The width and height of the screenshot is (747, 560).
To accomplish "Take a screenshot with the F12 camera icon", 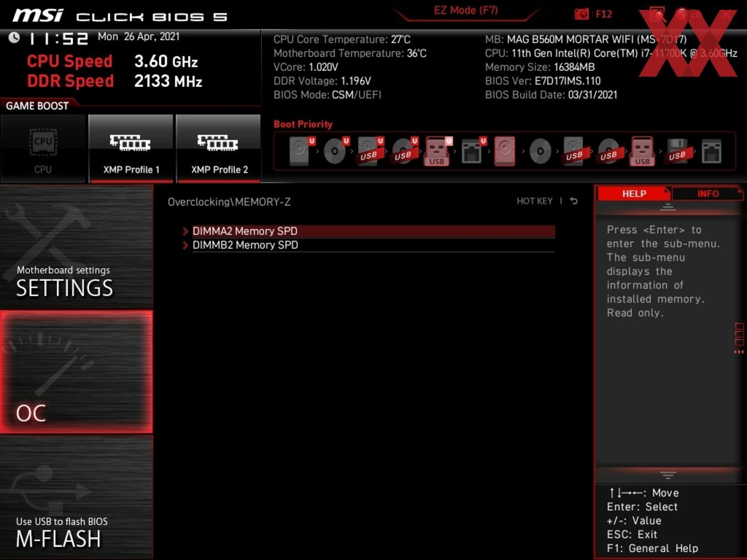I will pyautogui.click(x=582, y=14).
